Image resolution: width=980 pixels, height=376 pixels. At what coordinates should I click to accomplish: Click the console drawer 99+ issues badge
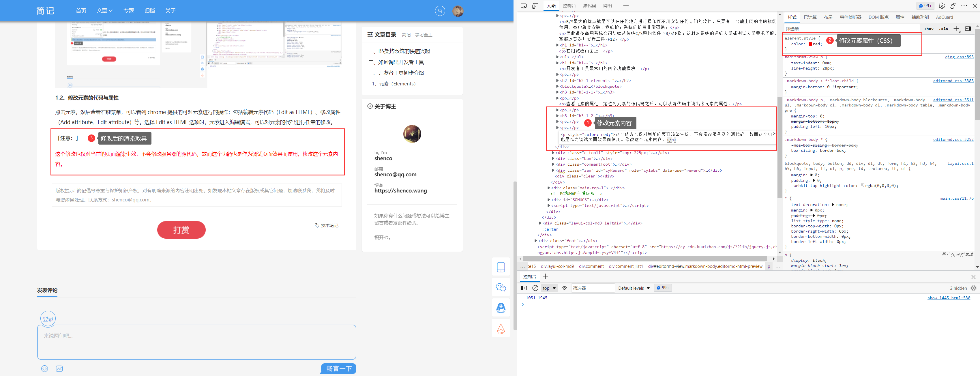663,288
